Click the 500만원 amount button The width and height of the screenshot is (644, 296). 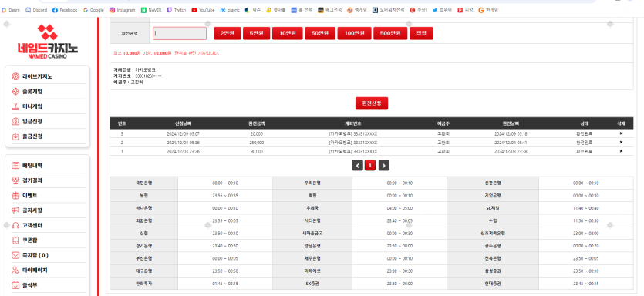point(390,34)
